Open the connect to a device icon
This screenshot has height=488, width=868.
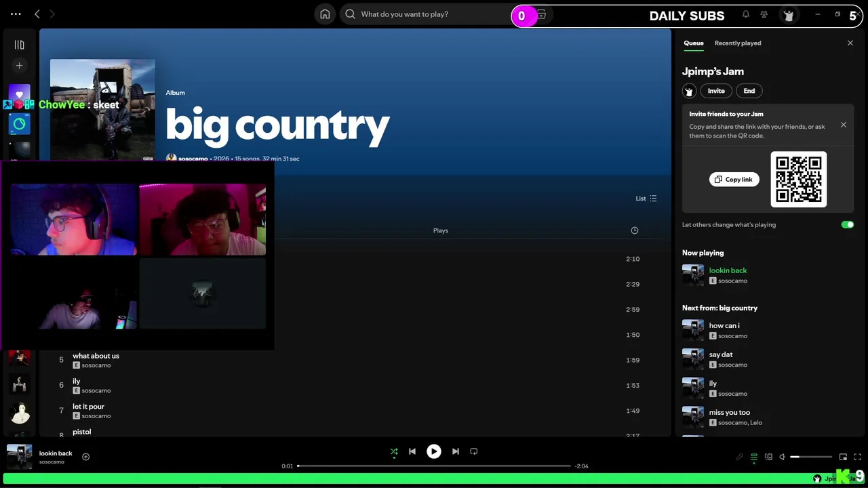[768, 457]
